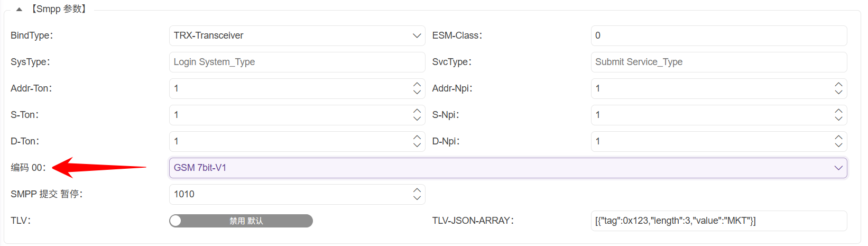This screenshot has width=868, height=246.
Task: Increase the SMPP 提交 暂停 value
Action: (417, 190)
